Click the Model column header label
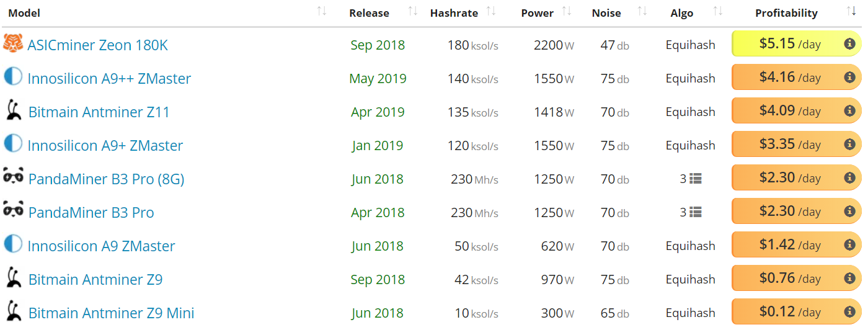Viewport: 868px width, 335px height. click(24, 12)
